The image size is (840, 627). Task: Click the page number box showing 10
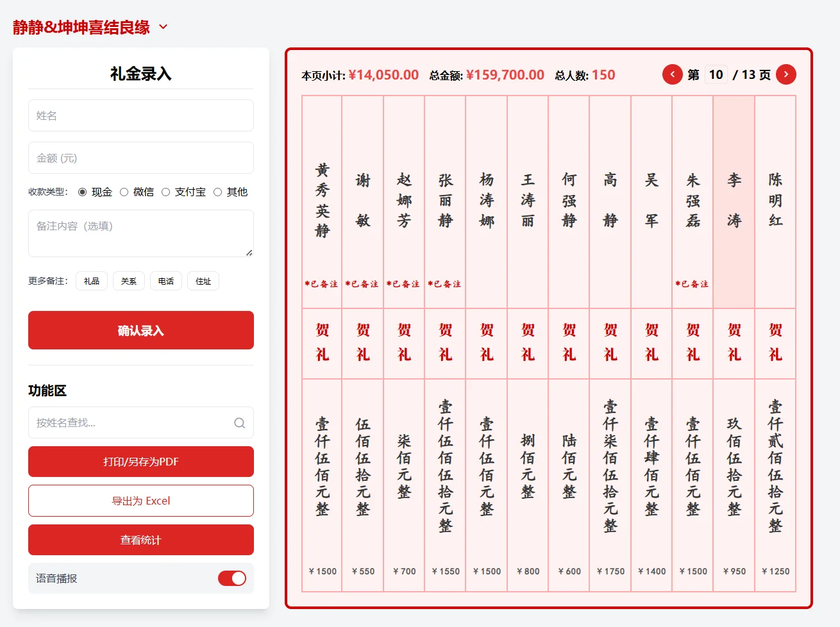click(716, 74)
